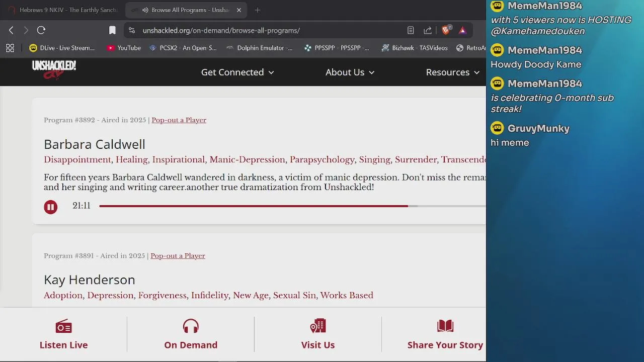Select the Forgiveness tag

pyautogui.click(x=163, y=296)
